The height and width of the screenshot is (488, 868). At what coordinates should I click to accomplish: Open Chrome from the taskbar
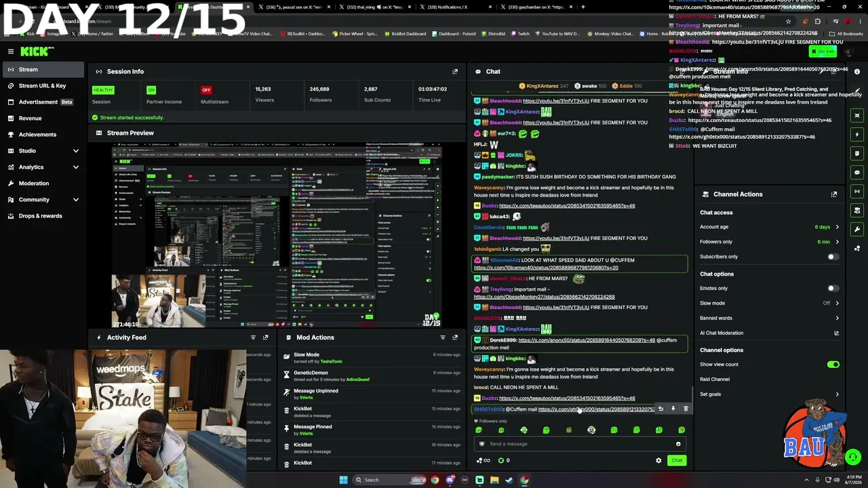(x=435, y=480)
